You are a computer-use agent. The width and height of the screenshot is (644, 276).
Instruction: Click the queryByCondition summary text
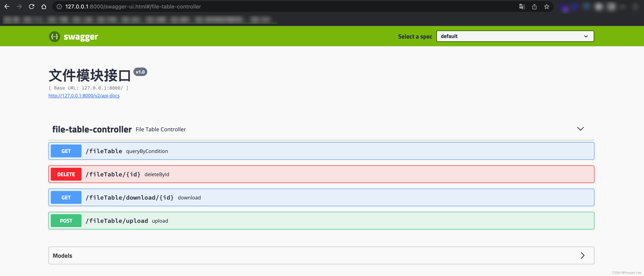[x=147, y=151]
